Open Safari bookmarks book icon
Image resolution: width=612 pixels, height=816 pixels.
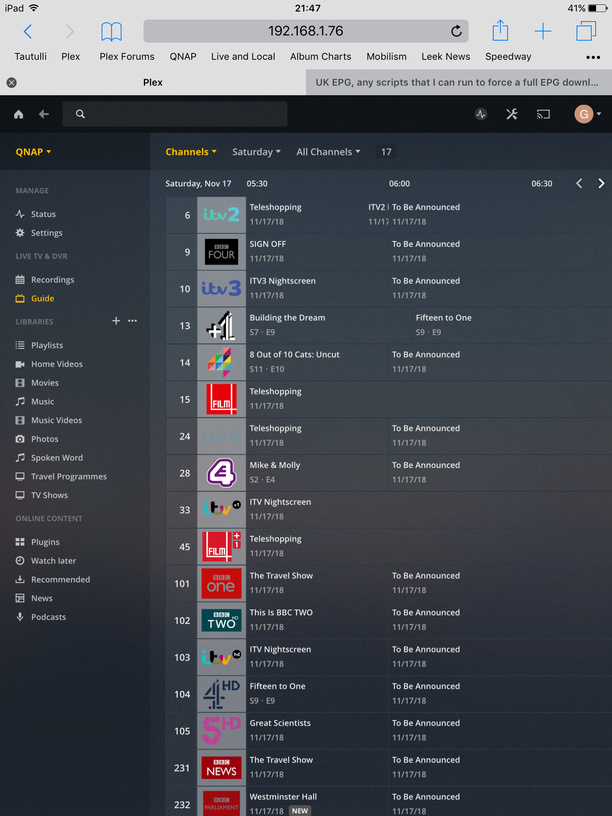(x=111, y=31)
